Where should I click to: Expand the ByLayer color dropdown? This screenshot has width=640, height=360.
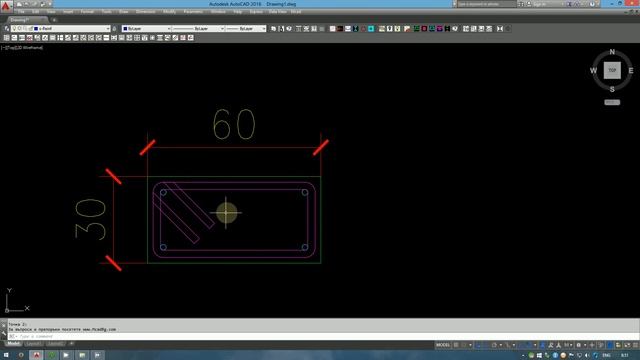pos(169,29)
